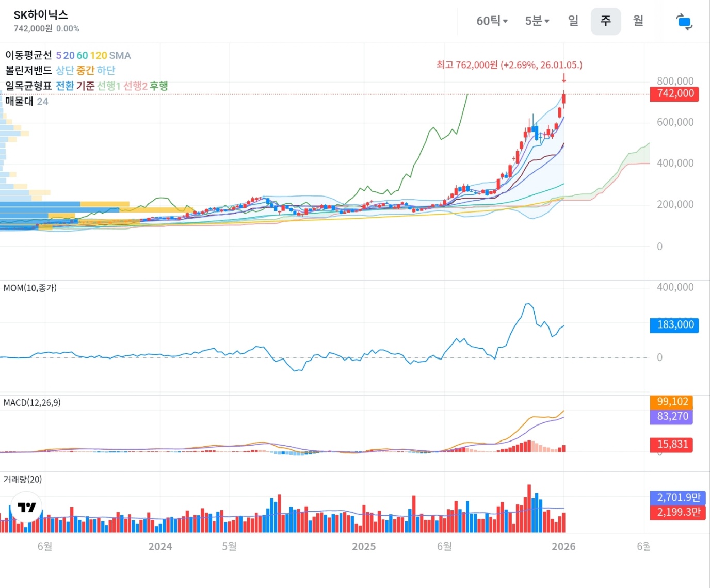Switch to the 월 monthly chart tab
This screenshot has width=710, height=588.
coord(638,21)
